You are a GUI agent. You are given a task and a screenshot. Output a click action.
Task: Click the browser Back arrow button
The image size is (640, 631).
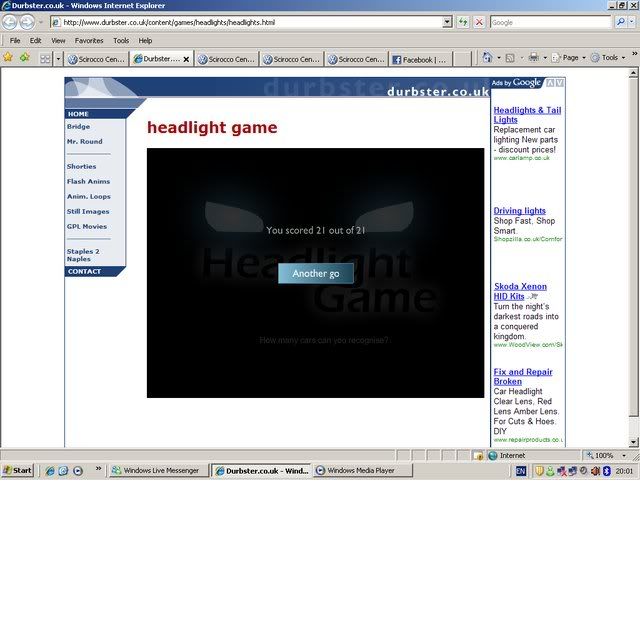point(10,21)
